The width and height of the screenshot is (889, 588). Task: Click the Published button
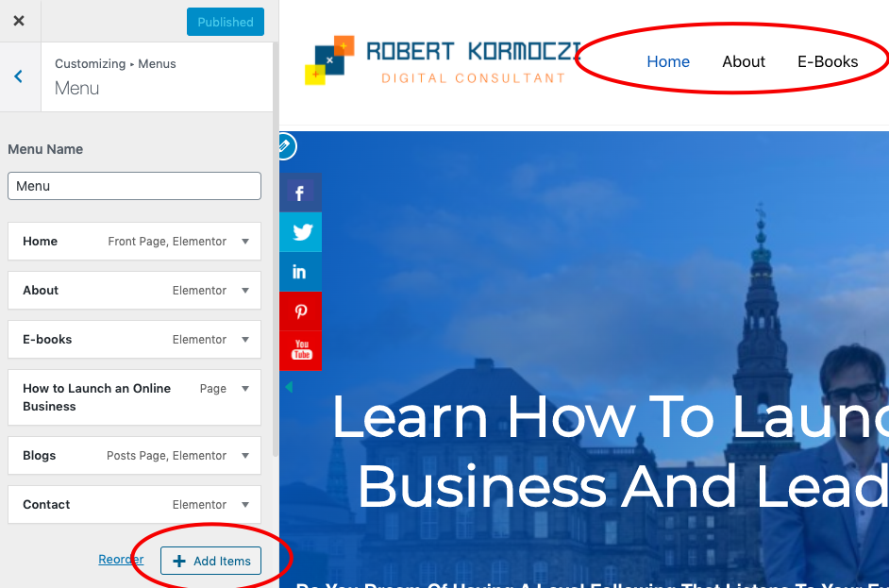click(226, 22)
